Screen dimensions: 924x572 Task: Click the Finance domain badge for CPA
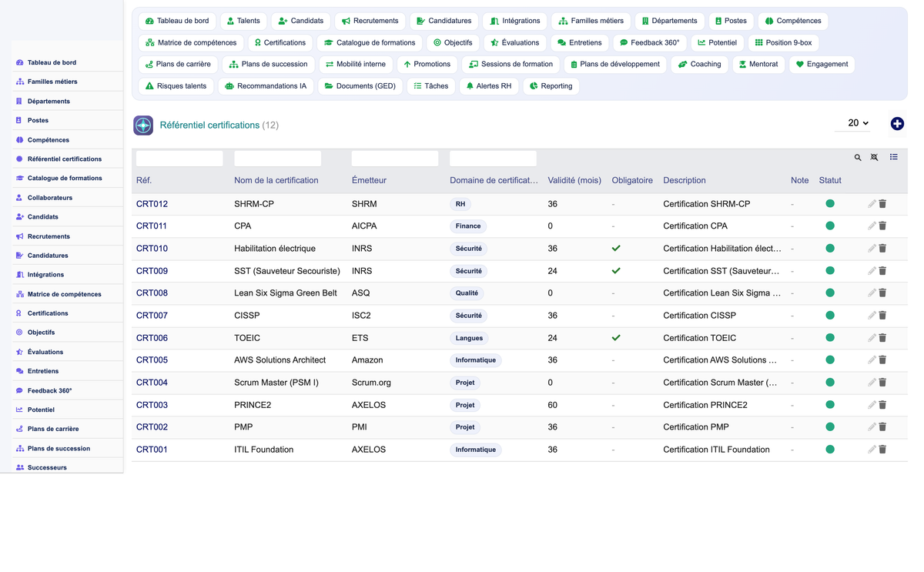pyautogui.click(x=468, y=226)
